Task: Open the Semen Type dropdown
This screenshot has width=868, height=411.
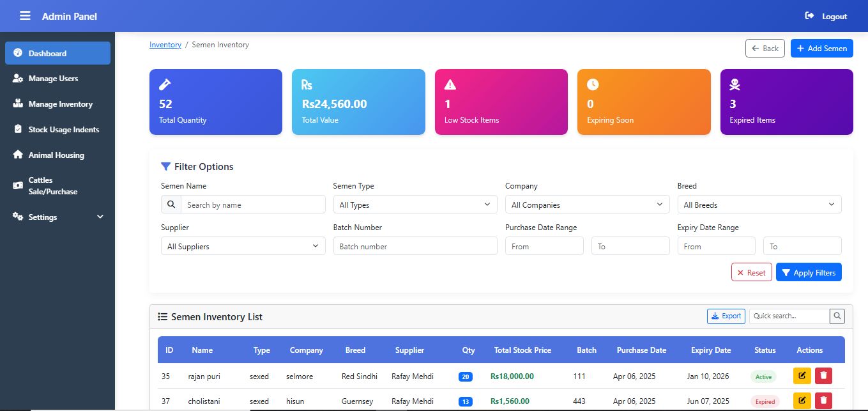Action: [415, 205]
